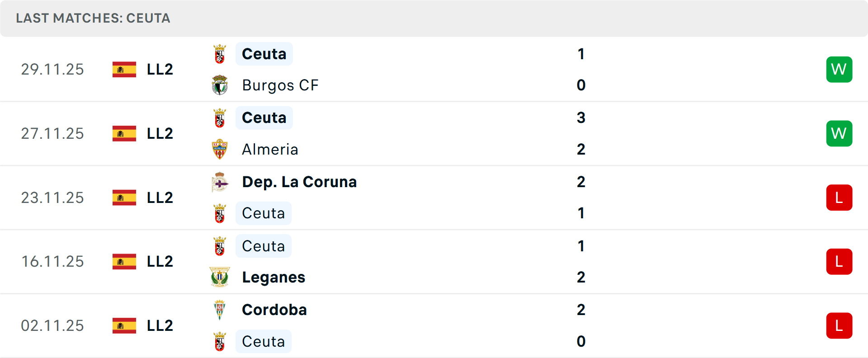Click the Leganes club crest

tap(220, 277)
